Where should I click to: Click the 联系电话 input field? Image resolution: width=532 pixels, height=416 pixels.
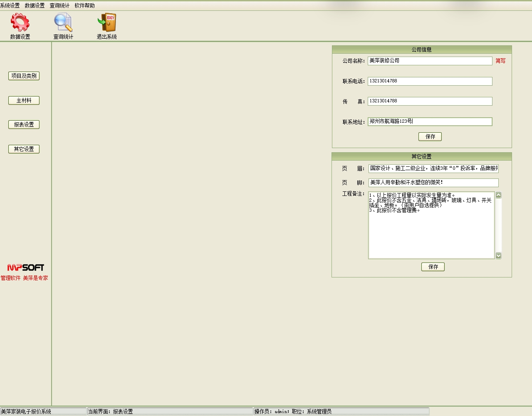430,81
